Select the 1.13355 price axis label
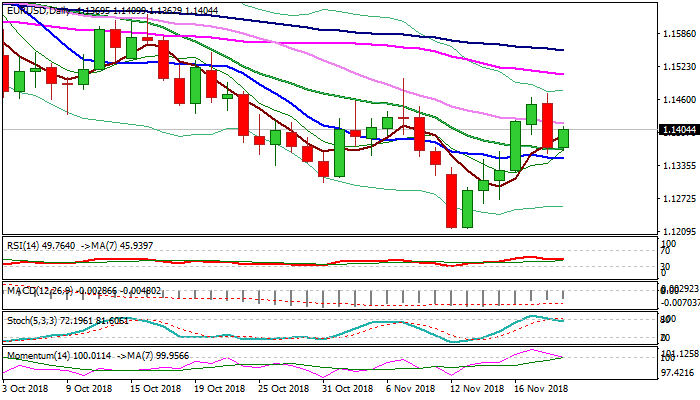Screen dimensions: 700x400 (678, 165)
